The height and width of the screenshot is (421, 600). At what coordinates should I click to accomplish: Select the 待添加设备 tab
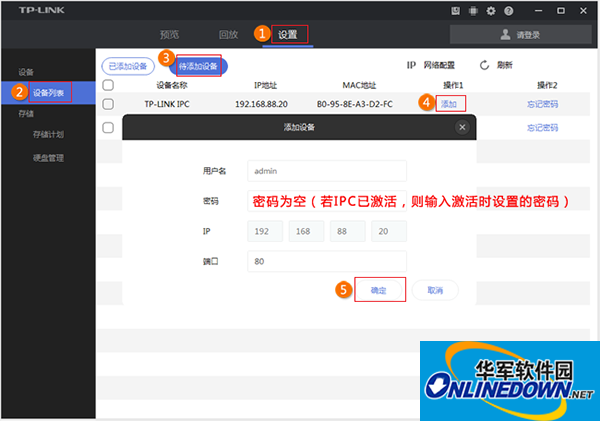[x=198, y=66]
